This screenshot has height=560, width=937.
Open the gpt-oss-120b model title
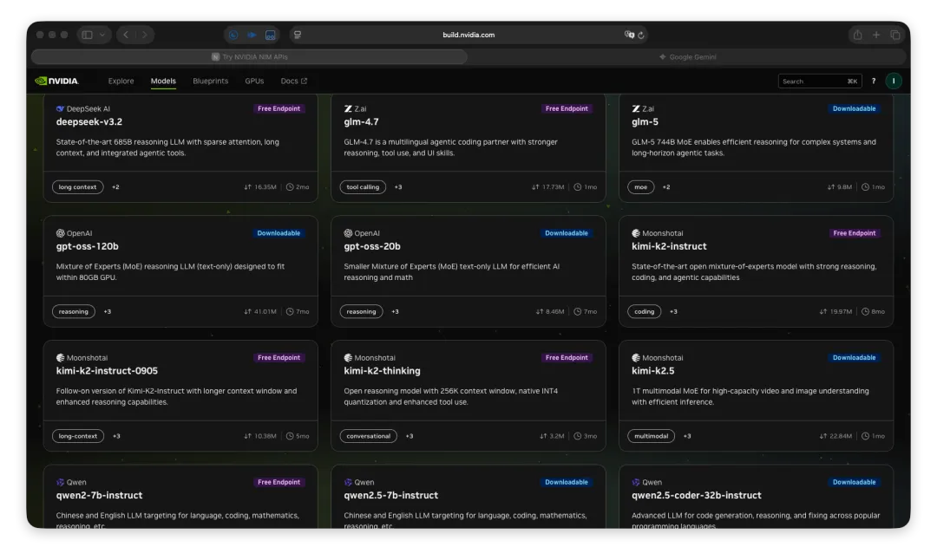[88, 246]
